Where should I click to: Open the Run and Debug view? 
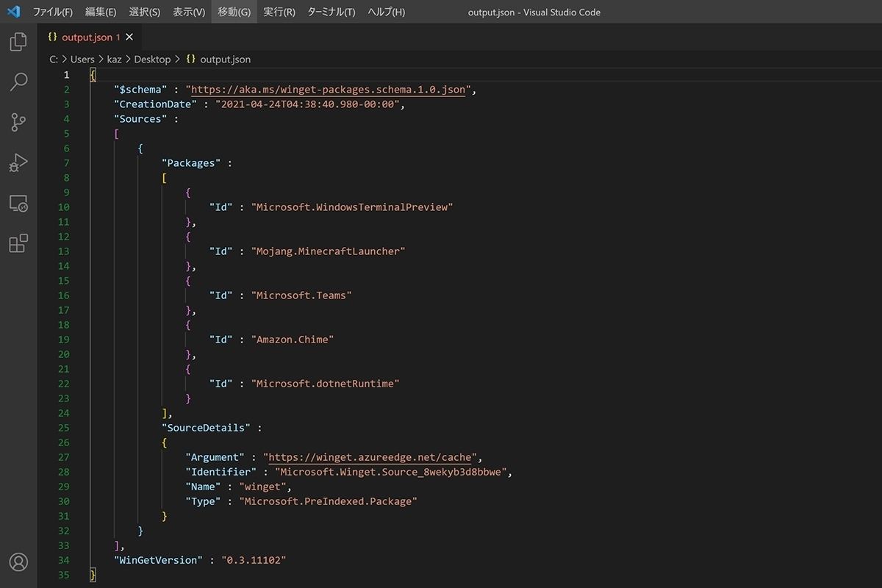coord(18,162)
